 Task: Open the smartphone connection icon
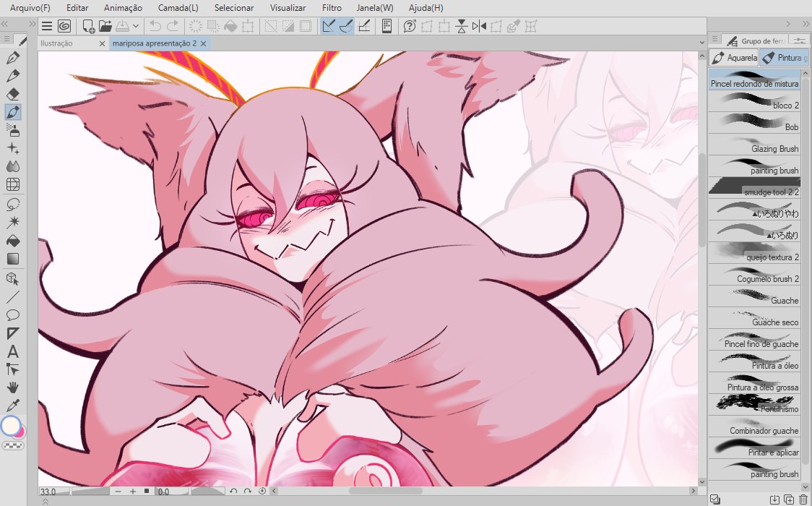pos(386,26)
